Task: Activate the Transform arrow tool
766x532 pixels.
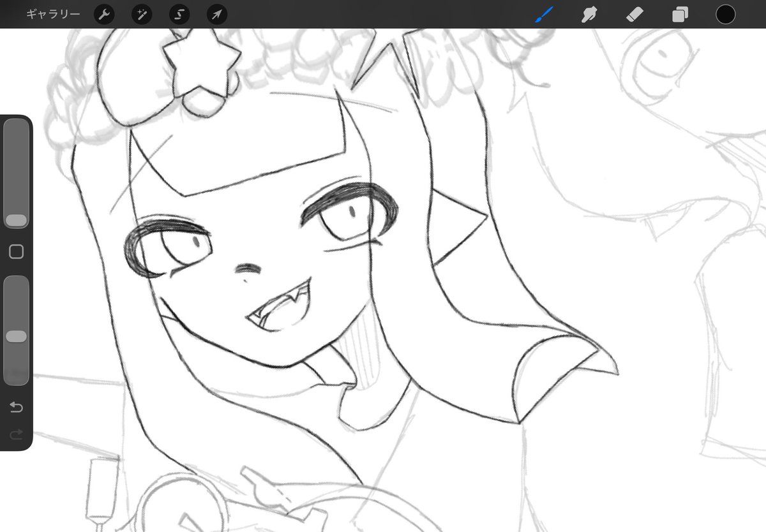Action: (x=217, y=14)
